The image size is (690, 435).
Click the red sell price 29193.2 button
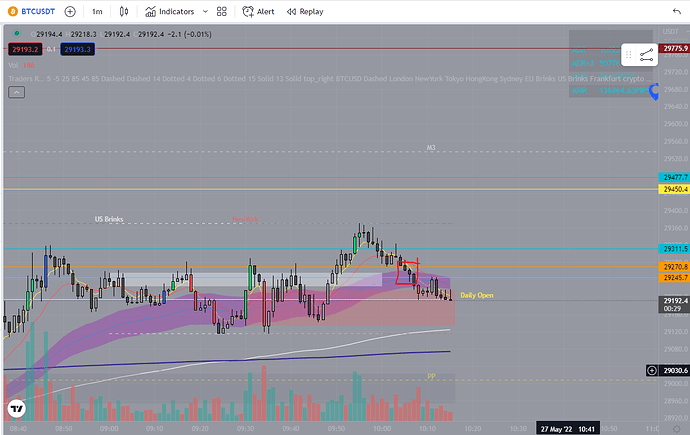pos(25,49)
